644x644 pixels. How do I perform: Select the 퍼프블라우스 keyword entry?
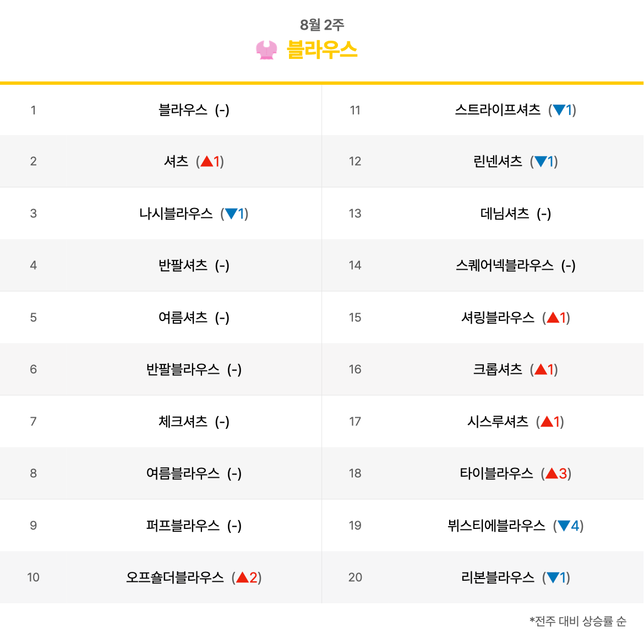click(183, 526)
